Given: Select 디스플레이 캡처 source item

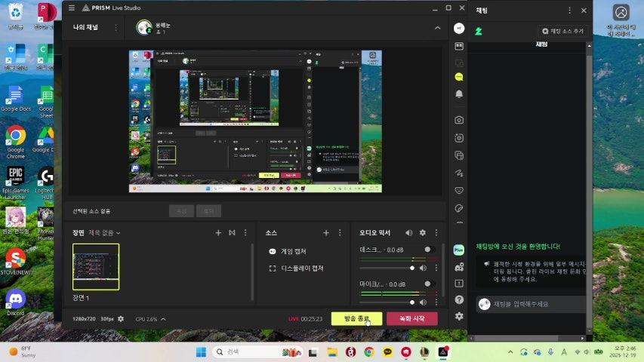Looking at the screenshot, I should [301, 268].
